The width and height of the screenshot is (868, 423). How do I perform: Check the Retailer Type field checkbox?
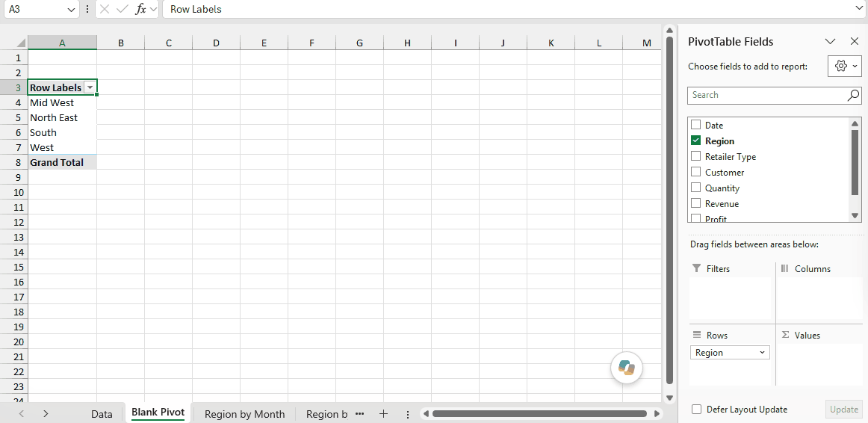point(696,156)
